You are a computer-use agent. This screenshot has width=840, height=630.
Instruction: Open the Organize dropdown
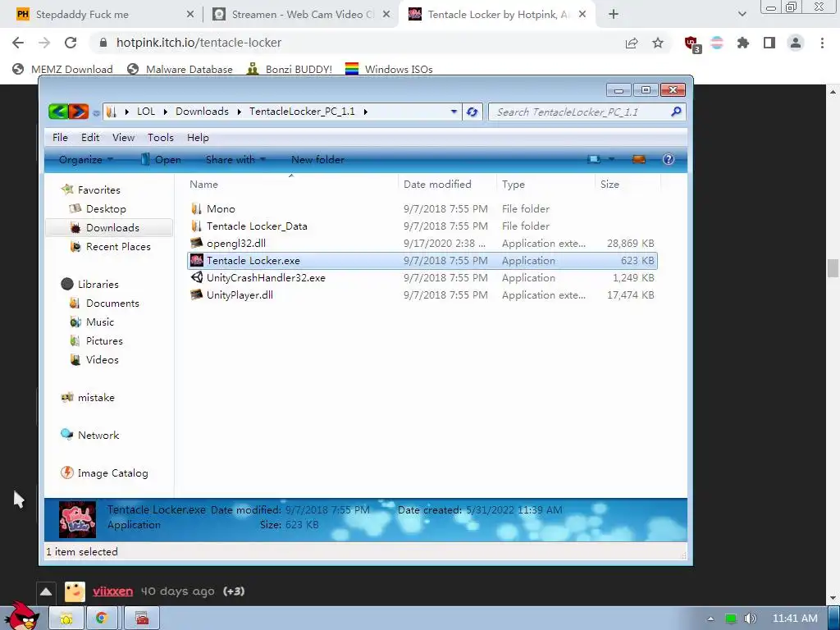point(85,160)
